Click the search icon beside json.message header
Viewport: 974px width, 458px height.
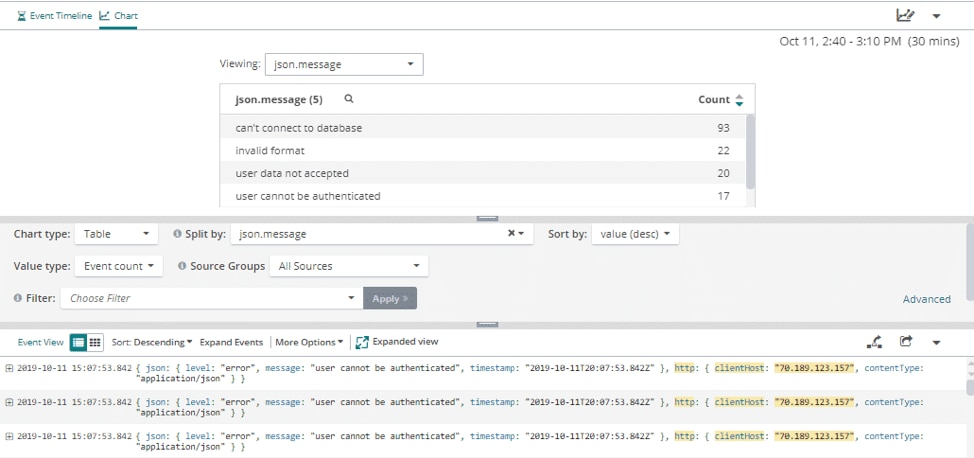349,99
